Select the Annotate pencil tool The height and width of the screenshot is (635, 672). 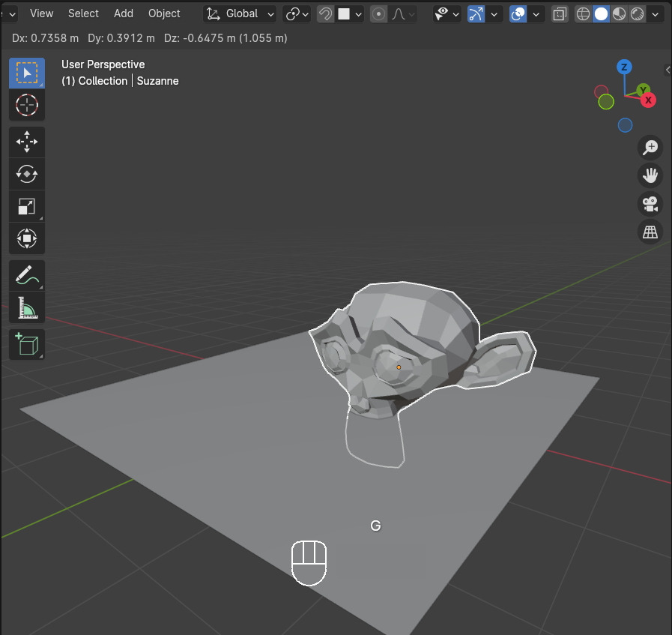[26, 275]
